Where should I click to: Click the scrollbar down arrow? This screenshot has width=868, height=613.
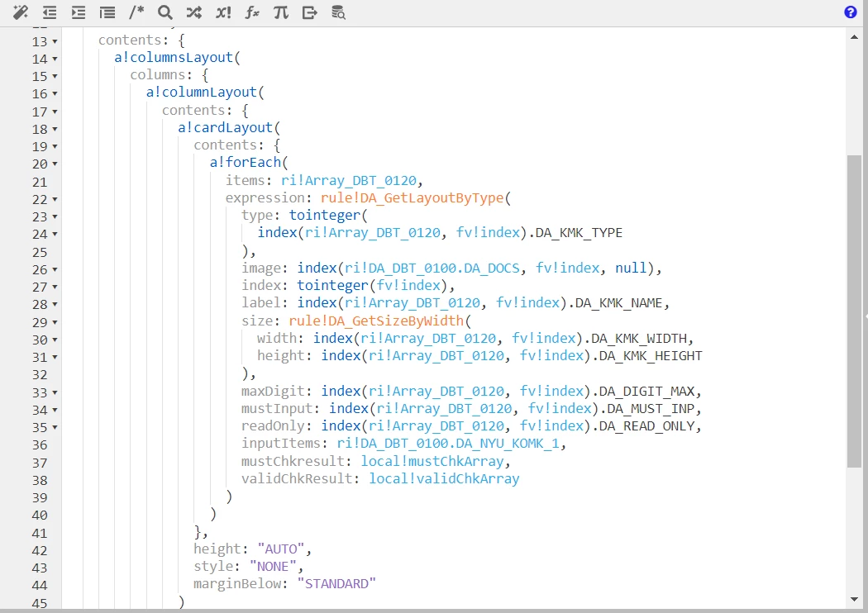point(854,599)
